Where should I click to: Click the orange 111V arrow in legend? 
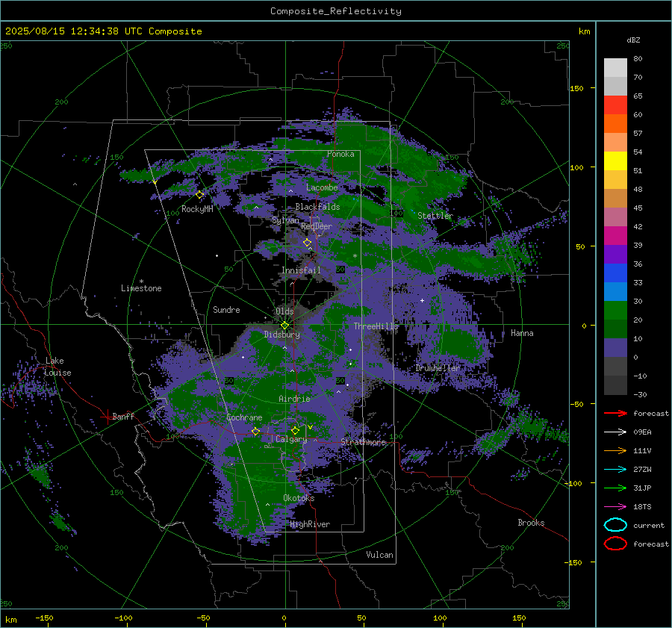[615, 450]
